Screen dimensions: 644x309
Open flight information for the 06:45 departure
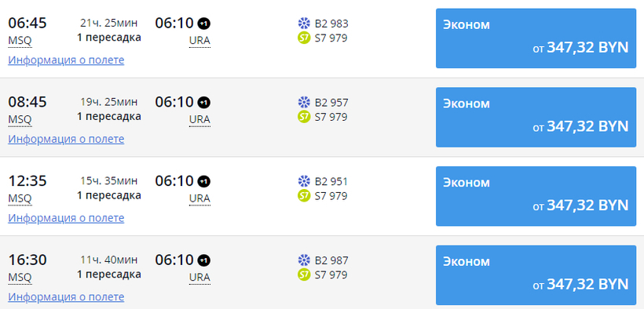[x=66, y=60]
